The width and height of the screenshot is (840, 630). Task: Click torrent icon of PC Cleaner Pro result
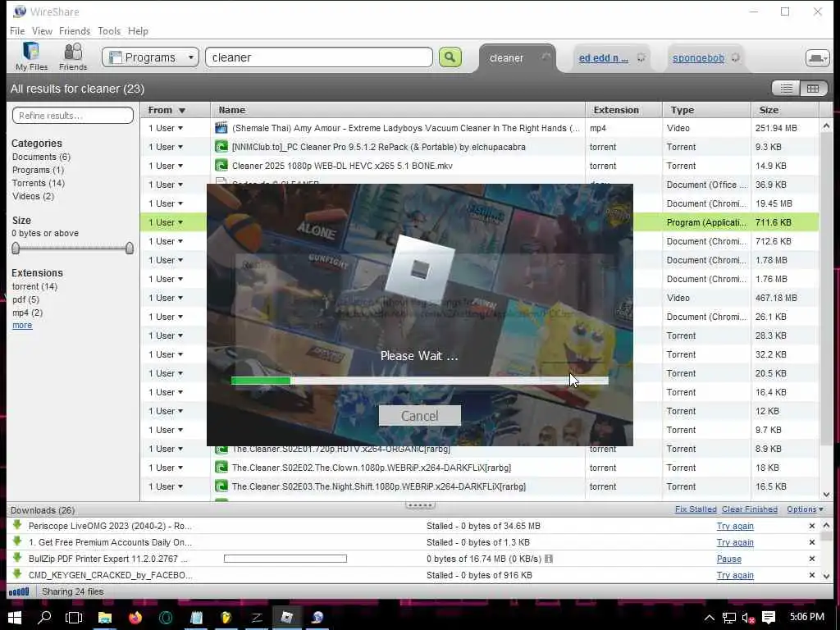pos(221,147)
